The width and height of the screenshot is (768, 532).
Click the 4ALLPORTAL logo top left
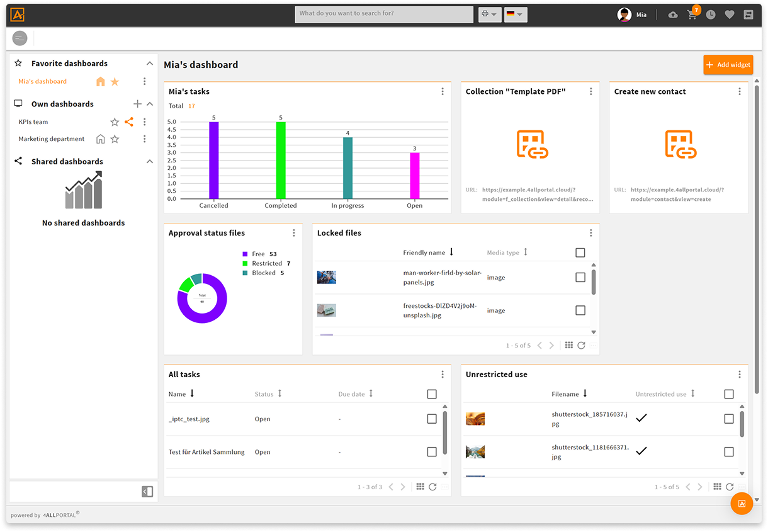[18, 14]
